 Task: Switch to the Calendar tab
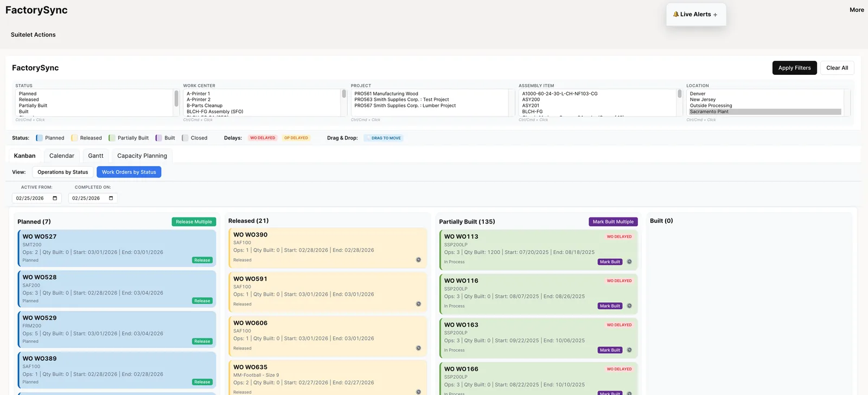coord(62,156)
